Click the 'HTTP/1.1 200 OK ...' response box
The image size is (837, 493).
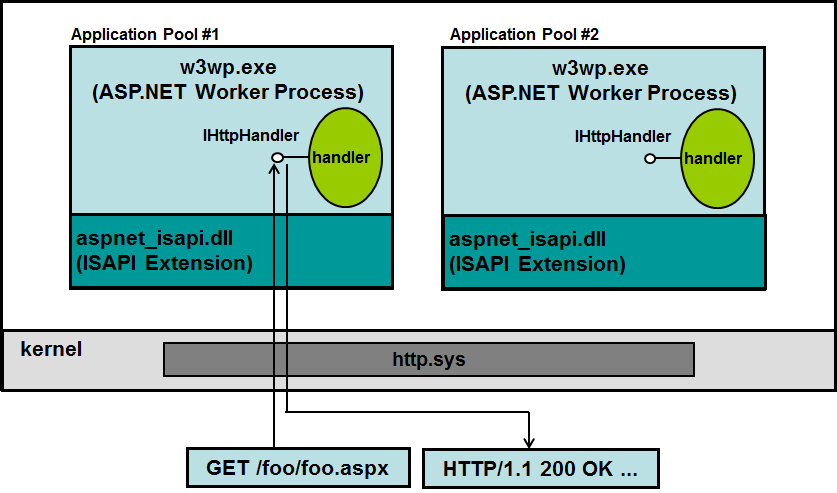tap(541, 468)
